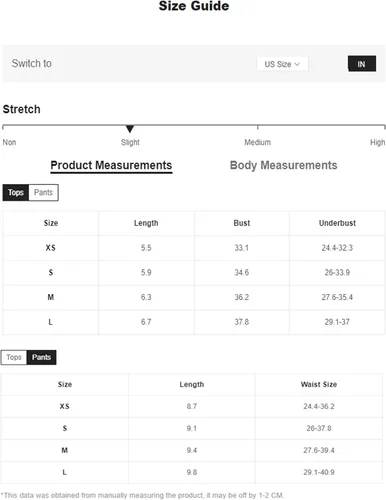
Task: Click the L size row in pants table
Action: 192,472
